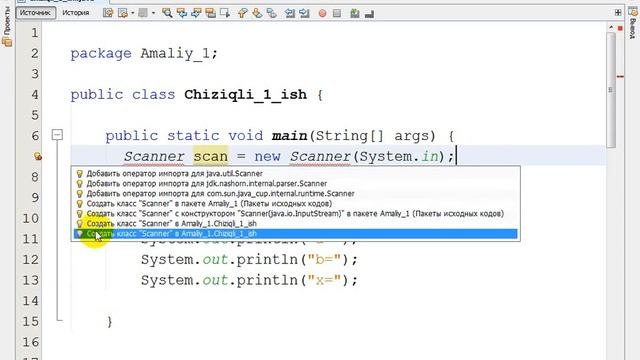Image resolution: width=640 pixels, height=360 pixels.
Task: Click "System.in" inside Scanner constructor
Action: pos(399,156)
